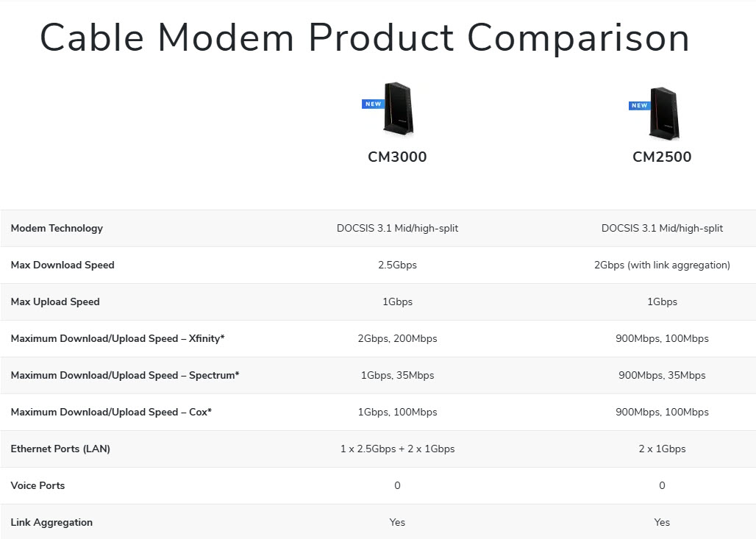756x539 pixels.
Task: Click the CM2500 modem product image
Action: point(664,113)
